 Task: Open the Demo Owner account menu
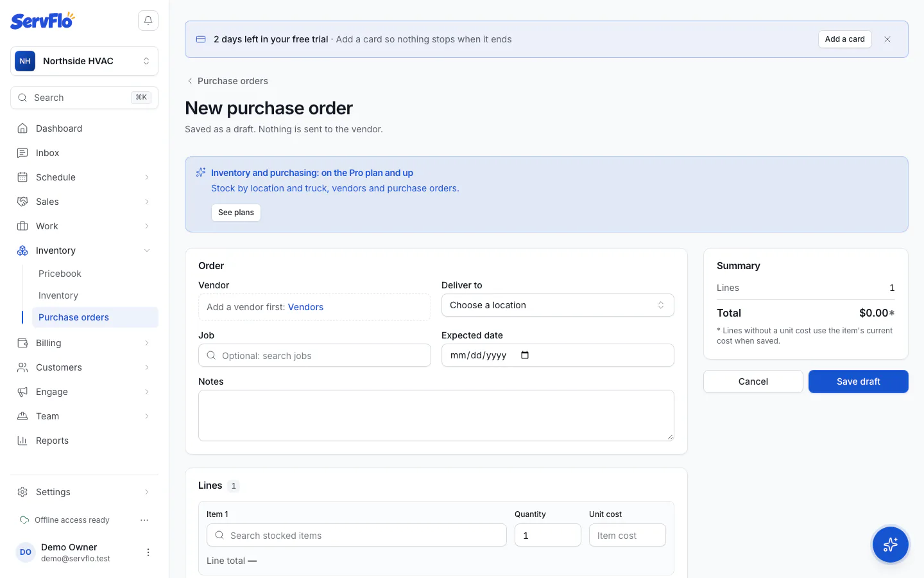[x=148, y=552]
